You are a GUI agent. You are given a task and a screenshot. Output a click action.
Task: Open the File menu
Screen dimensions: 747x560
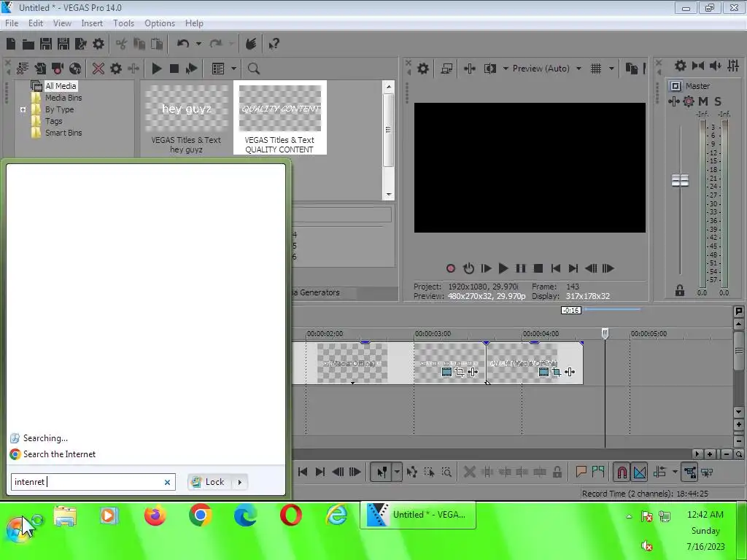point(12,23)
